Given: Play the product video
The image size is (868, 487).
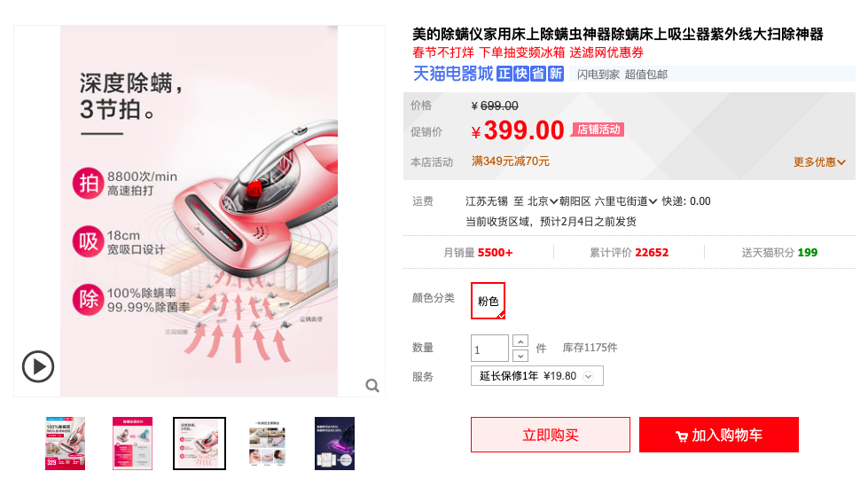Looking at the screenshot, I should 37,366.
